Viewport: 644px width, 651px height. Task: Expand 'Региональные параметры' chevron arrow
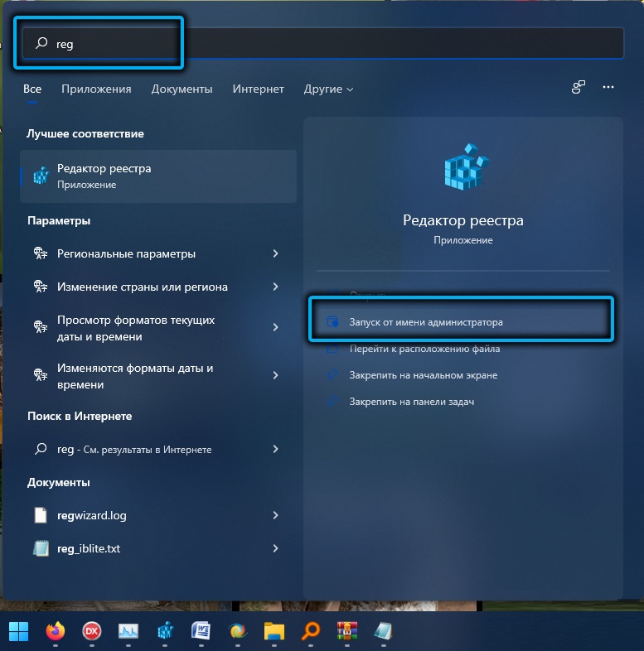coord(275,253)
